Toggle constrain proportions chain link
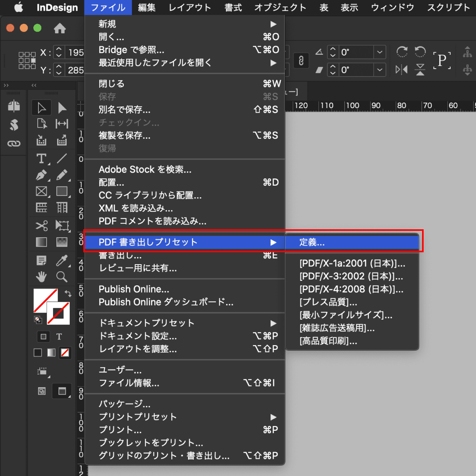The image size is (476, 476). (301, 61)
